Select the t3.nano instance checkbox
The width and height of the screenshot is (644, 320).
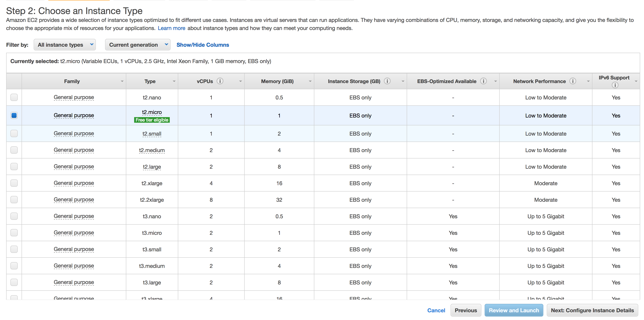14,216
